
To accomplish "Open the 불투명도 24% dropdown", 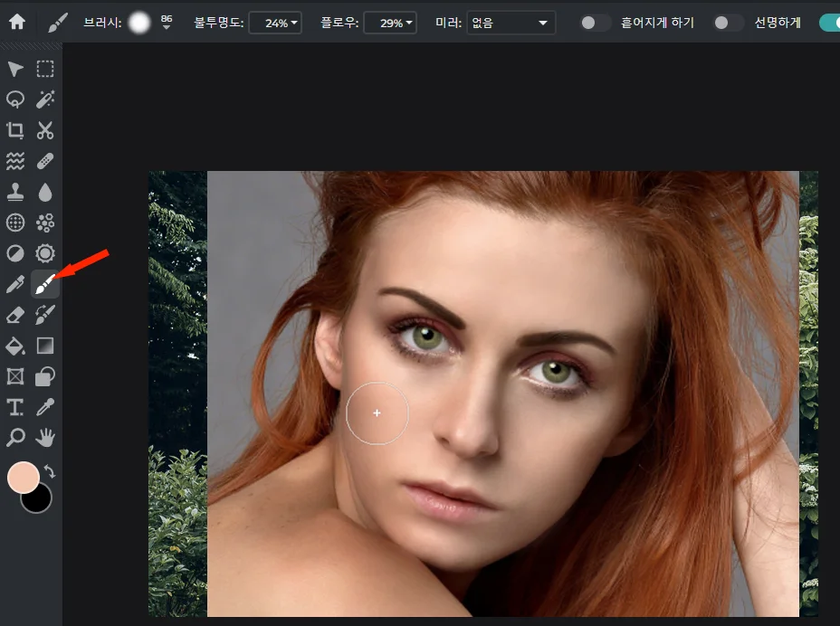I will (x=275, y=23).
